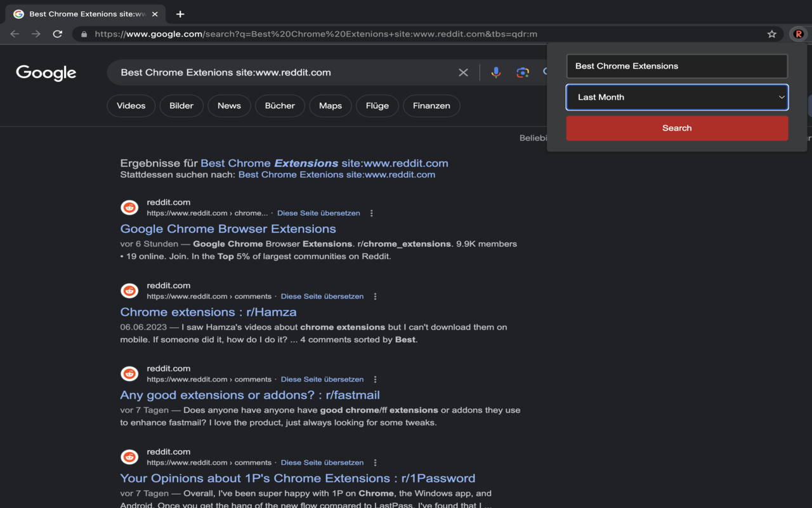812x508 pixels.
Task: Open more options for Chrome extensions r/Hamza result
Action: (376, 297)
